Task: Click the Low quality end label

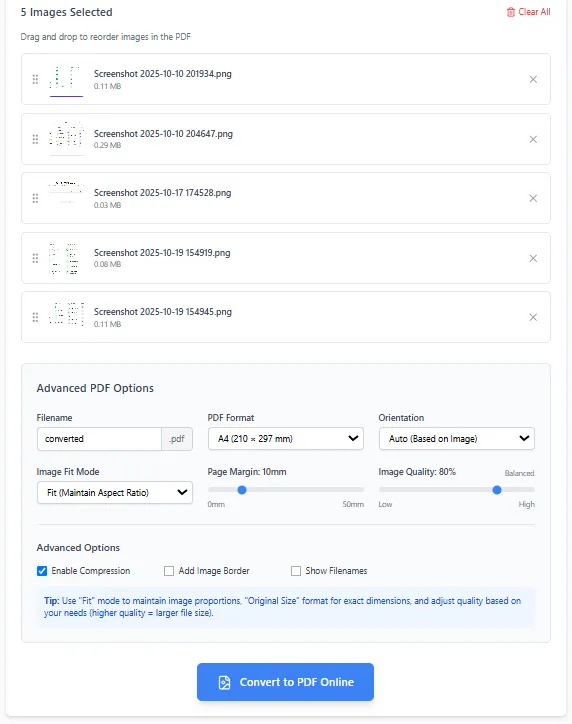Action: coord(385,505)
